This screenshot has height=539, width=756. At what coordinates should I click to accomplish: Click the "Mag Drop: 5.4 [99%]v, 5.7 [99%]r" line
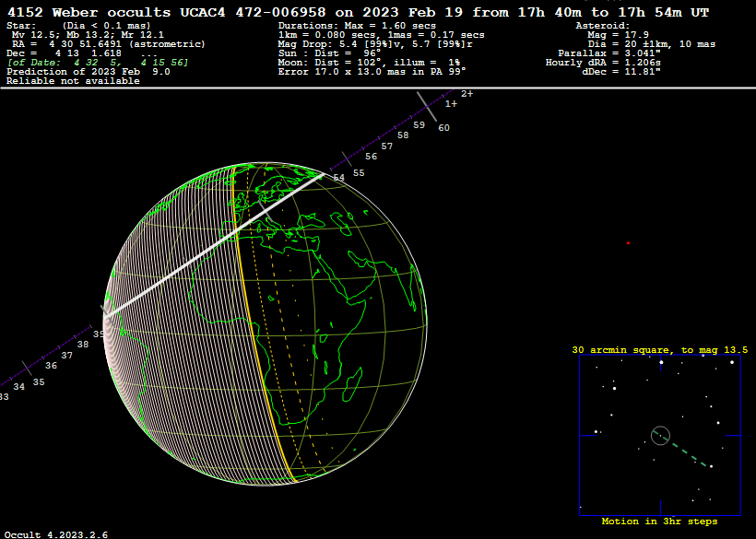click(375, 44)
